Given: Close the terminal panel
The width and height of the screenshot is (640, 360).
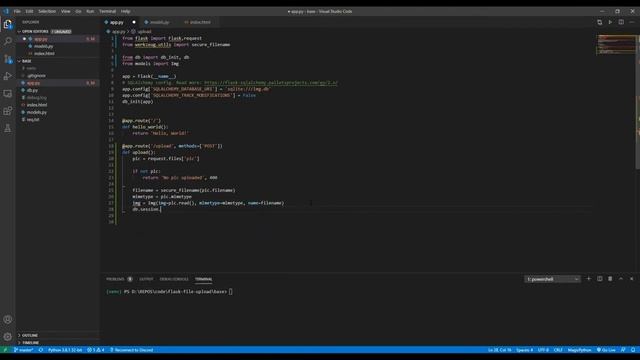Looking at the screenshot, I should pyautogui.click(x=631, y=279).
